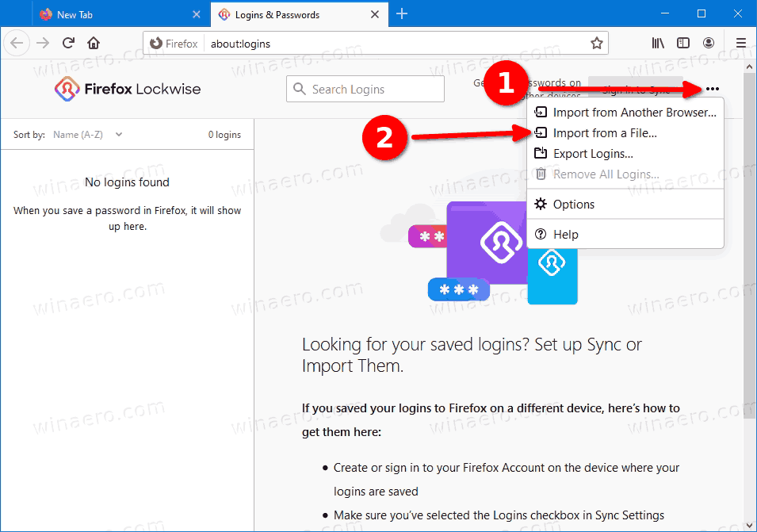
Task: Minimize the Firefox window
Action: pyautogui.click(x=665, y=13)
